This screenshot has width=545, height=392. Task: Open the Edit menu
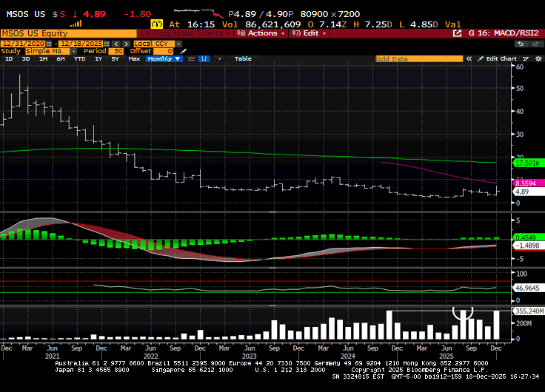309,33
